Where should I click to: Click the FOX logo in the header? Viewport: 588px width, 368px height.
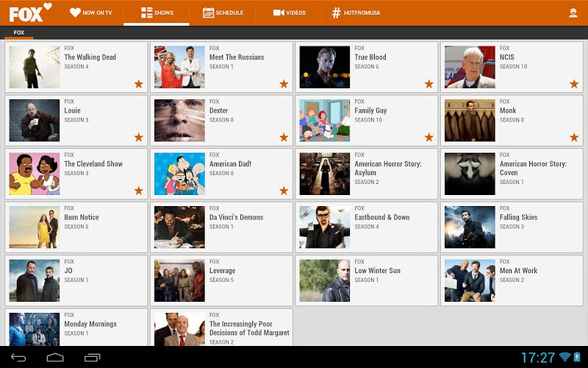pyautogui.click(x=30, y=13)
